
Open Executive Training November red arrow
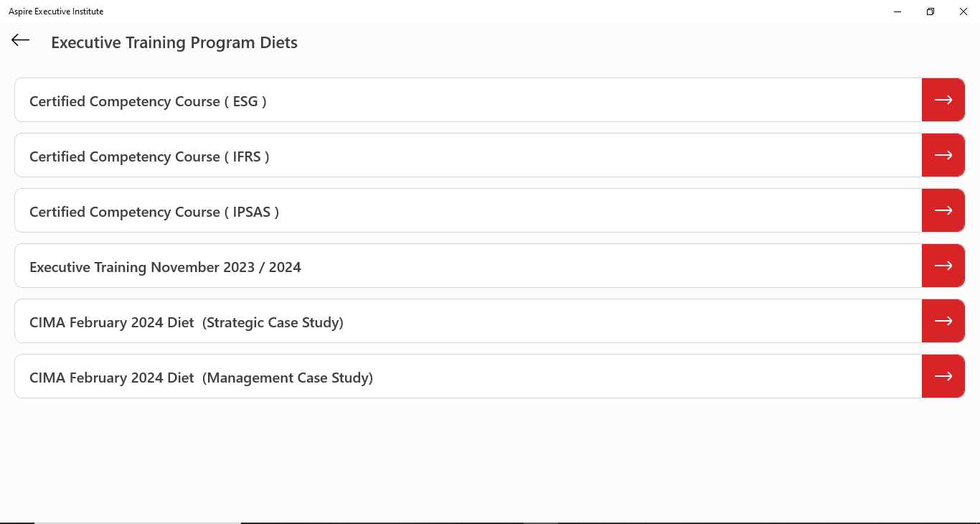click(943, 266)
